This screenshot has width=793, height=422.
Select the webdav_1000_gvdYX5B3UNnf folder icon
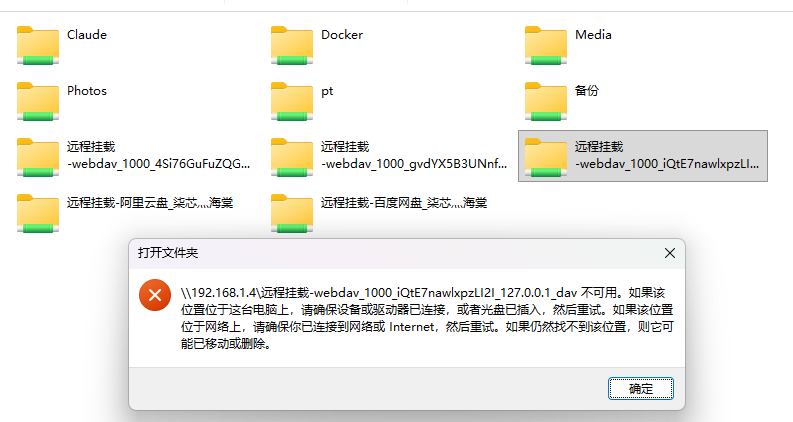292,157
